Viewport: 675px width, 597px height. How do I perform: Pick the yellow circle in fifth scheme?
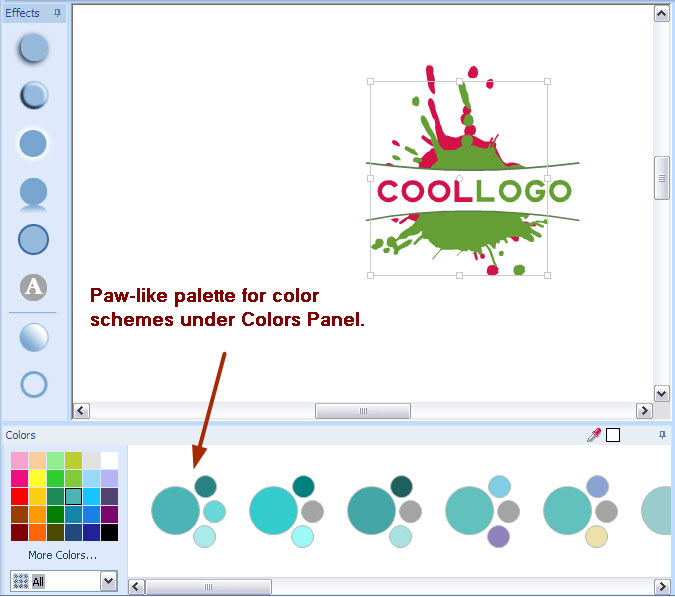(x=597, y=537)
